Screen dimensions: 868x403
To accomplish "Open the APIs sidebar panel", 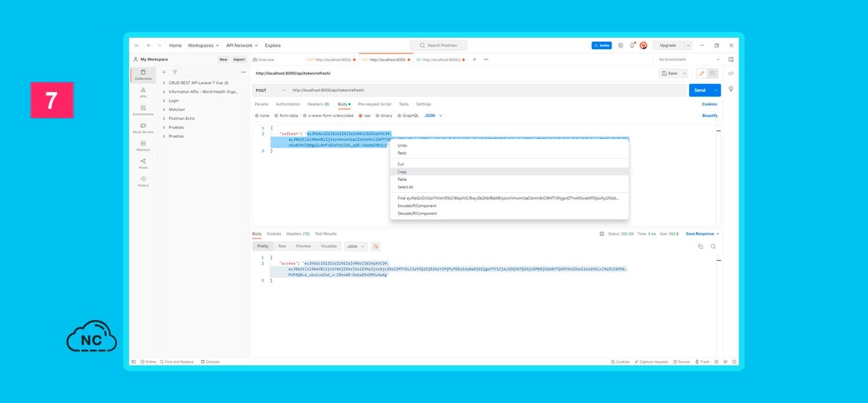I will coord(143,93).
